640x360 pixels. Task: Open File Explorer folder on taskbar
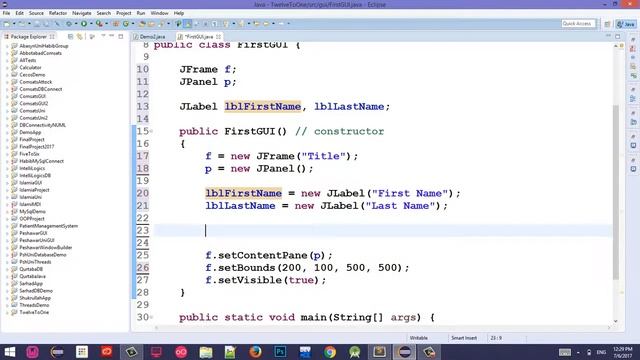[206, 352]
